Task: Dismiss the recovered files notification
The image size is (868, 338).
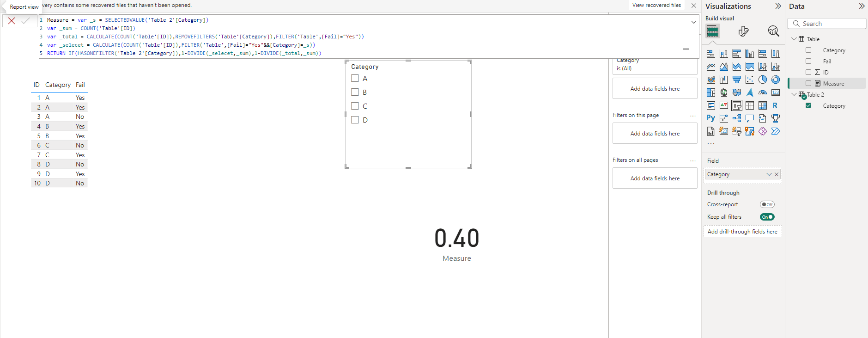Action: (694, 6)
